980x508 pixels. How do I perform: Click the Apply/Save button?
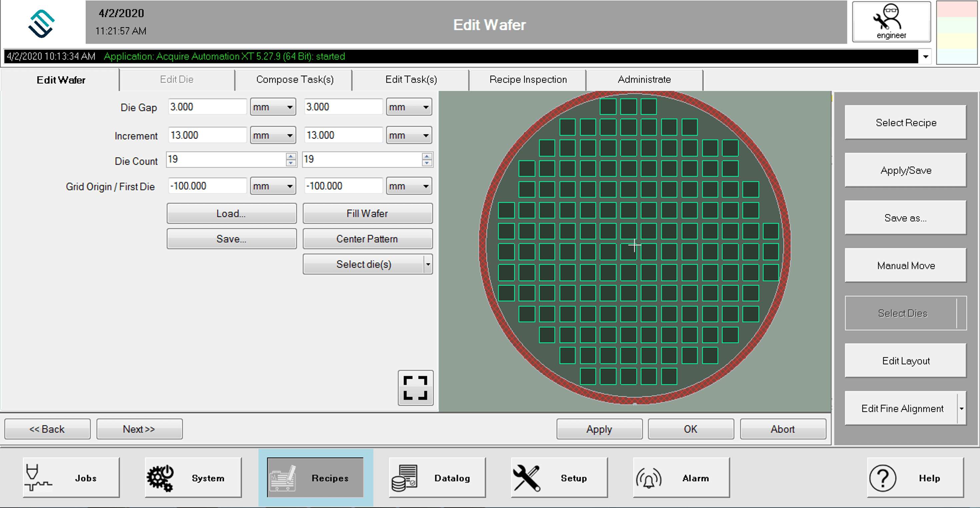(905, 170)
